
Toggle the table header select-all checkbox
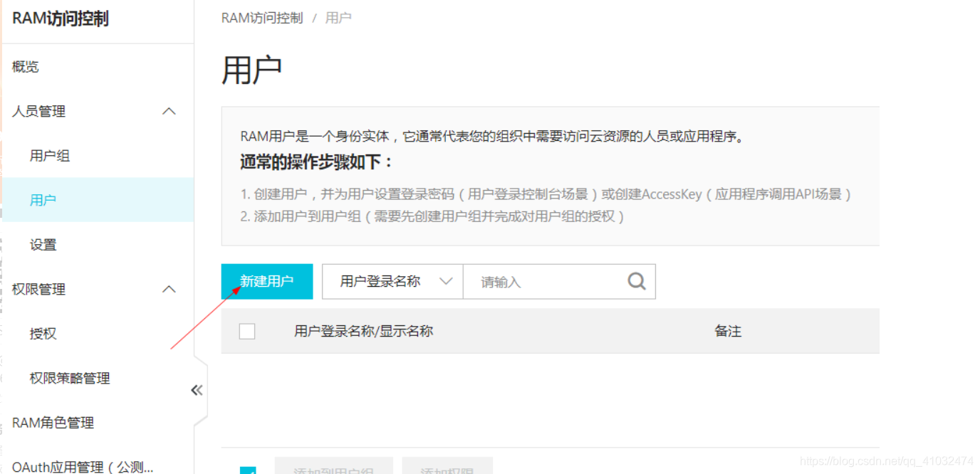tap(247, 331)
